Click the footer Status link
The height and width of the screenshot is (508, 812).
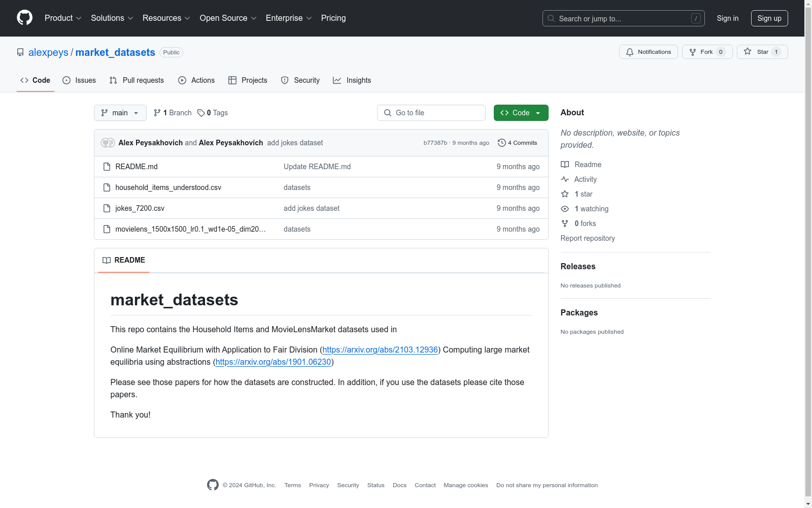(x=376, y=485)
